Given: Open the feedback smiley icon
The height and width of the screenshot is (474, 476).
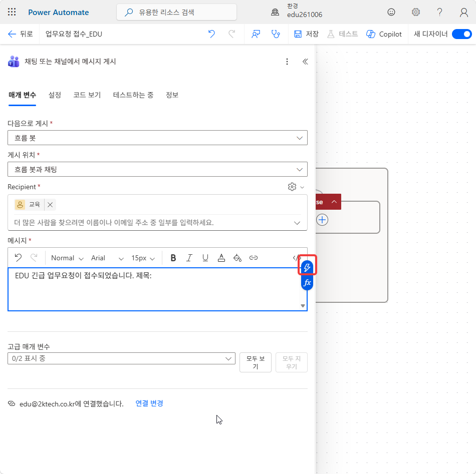Looking at the screenshot, I should (391, 12).
